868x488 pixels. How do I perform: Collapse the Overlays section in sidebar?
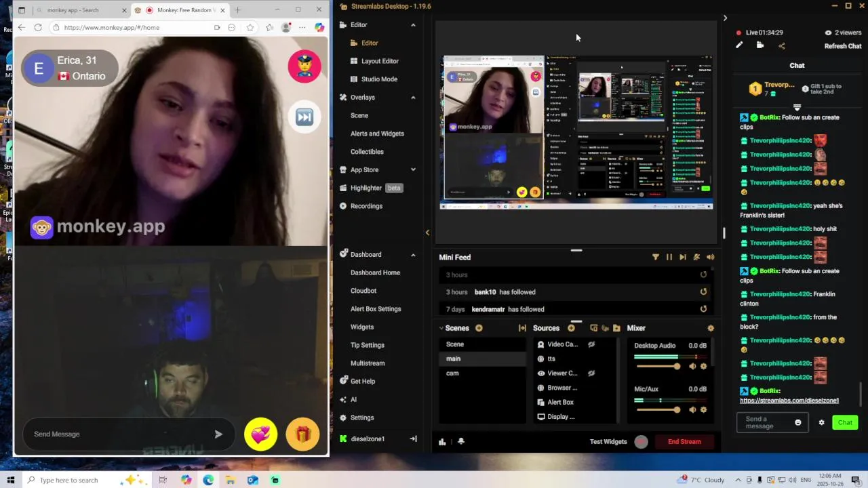tap(413, 98)
